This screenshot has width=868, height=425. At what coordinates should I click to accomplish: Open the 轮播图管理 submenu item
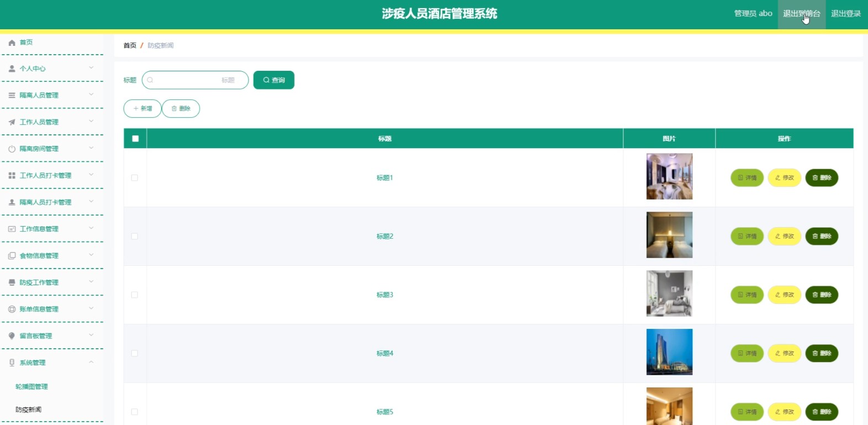coord(31,387)
